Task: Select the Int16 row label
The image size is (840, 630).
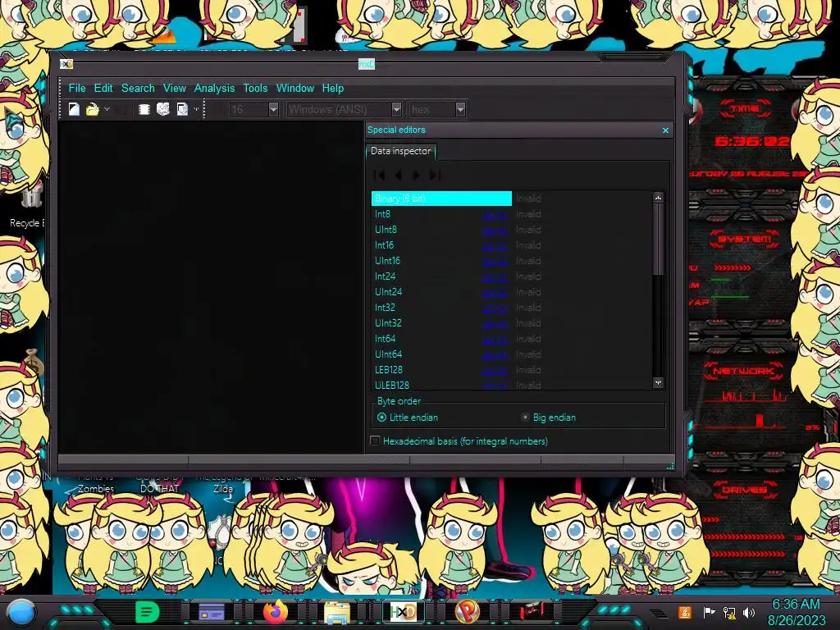Action: (384, 245)
